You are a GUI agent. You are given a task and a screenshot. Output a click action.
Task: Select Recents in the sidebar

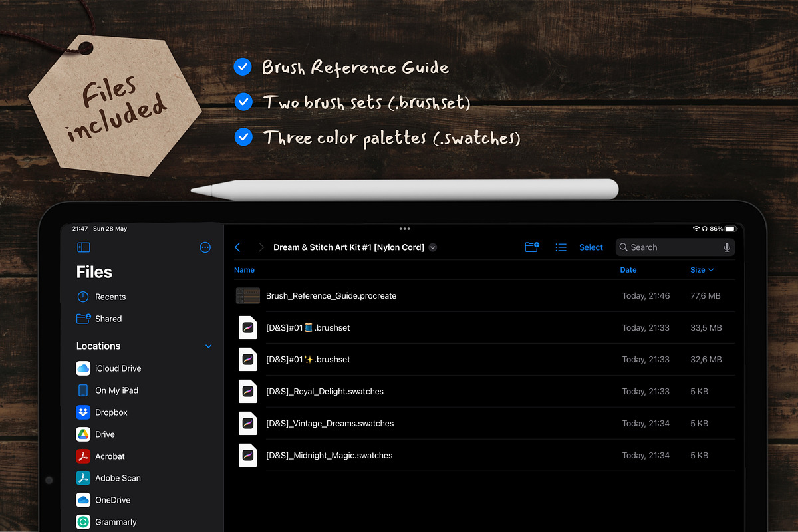pos(110,297)
